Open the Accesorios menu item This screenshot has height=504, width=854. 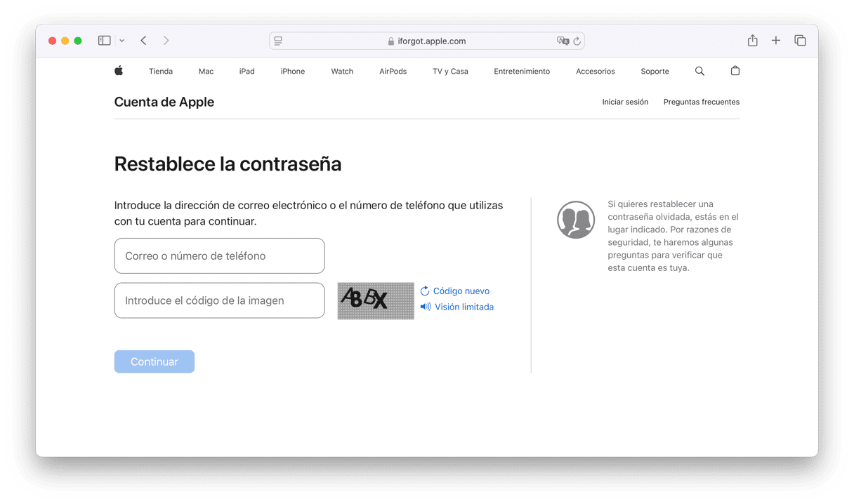point(596,71)
